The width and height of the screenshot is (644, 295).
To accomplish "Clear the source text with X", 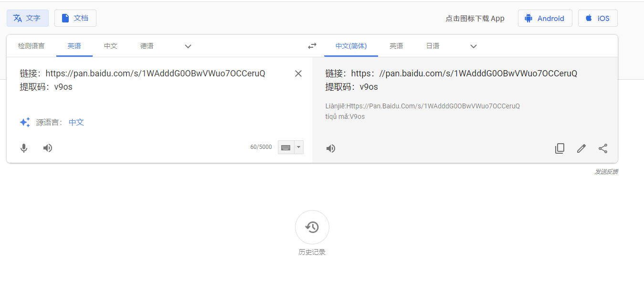I will pos(298,74).
